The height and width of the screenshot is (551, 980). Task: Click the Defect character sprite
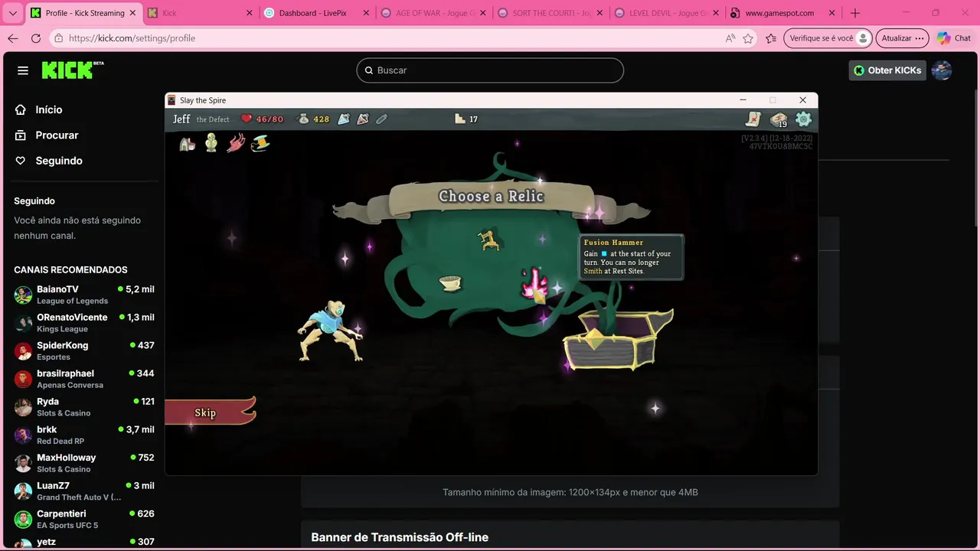[x=330, y=331]
